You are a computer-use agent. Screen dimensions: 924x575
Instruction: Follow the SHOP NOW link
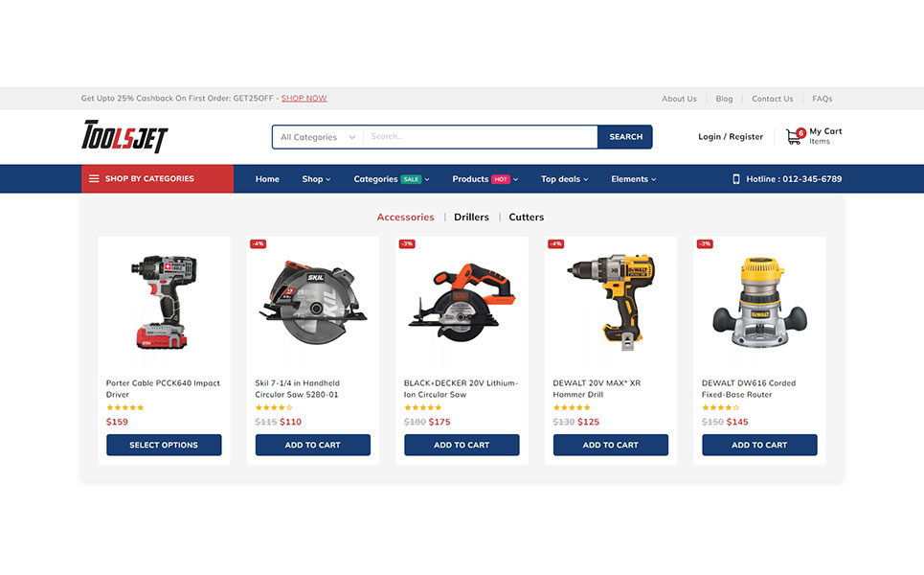point(304,99)
